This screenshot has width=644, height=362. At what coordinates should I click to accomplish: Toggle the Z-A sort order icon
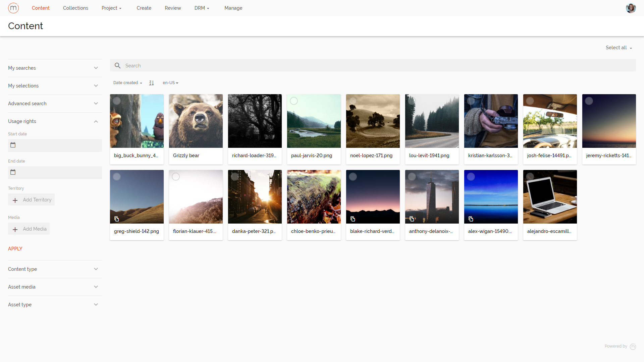[151, 83]
